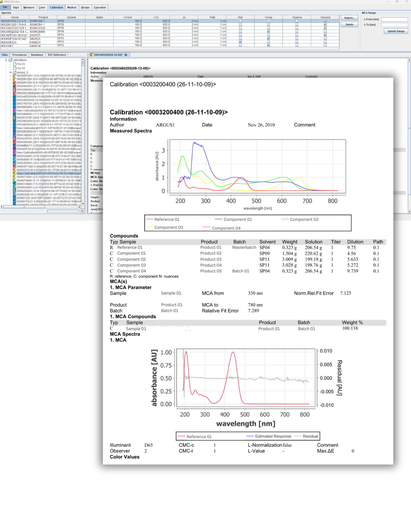
Task: Switch to the Measure tab
Action: point(29,7)
